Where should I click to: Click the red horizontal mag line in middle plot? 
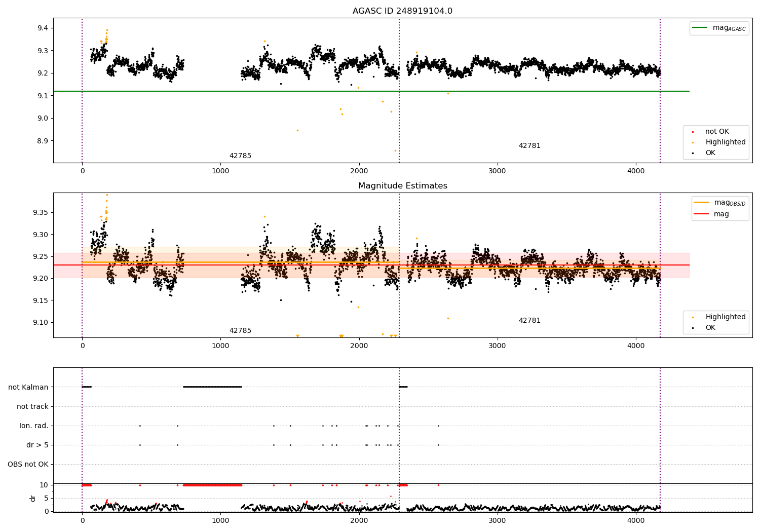click(x=371, y=265)
